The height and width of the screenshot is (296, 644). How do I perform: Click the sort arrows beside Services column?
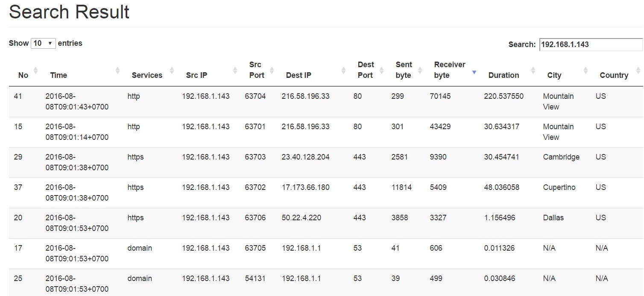[x=172, y=70]
